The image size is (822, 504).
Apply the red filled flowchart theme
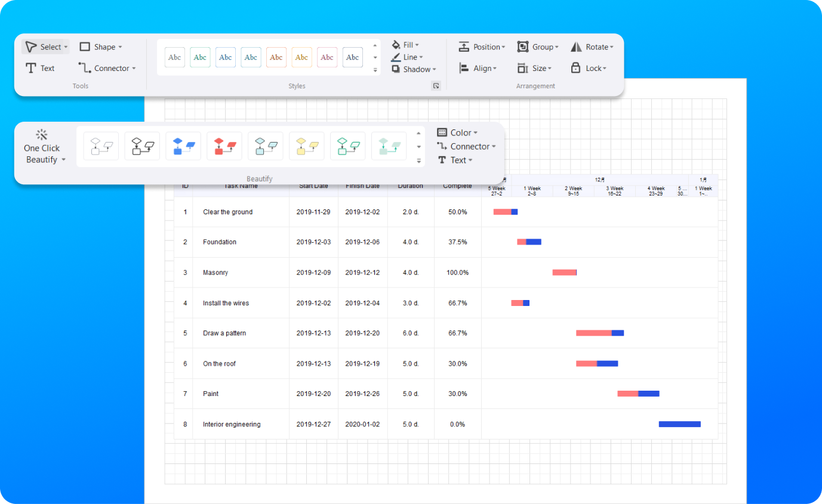coord(224,146)
